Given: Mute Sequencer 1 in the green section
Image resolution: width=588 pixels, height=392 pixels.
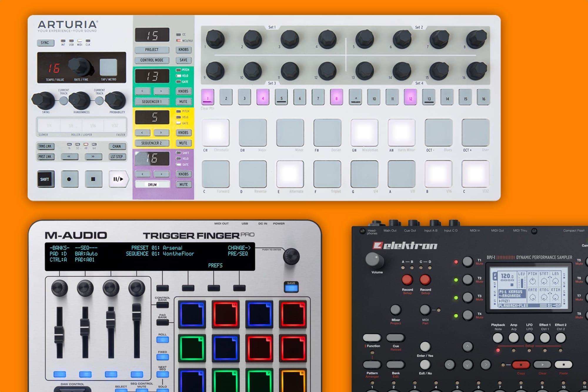Looking at the screenshot, I should click(x=183, y=102).
